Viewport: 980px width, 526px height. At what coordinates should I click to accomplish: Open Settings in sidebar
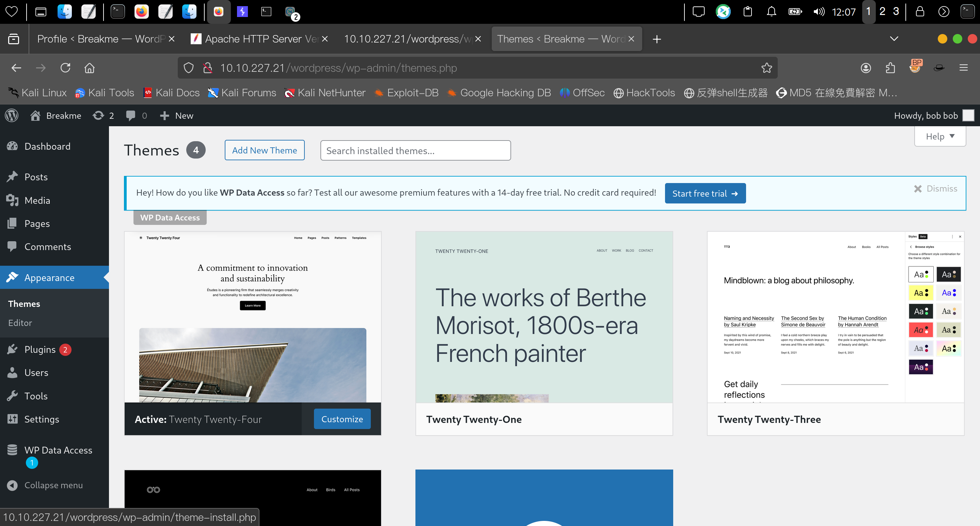42,419
